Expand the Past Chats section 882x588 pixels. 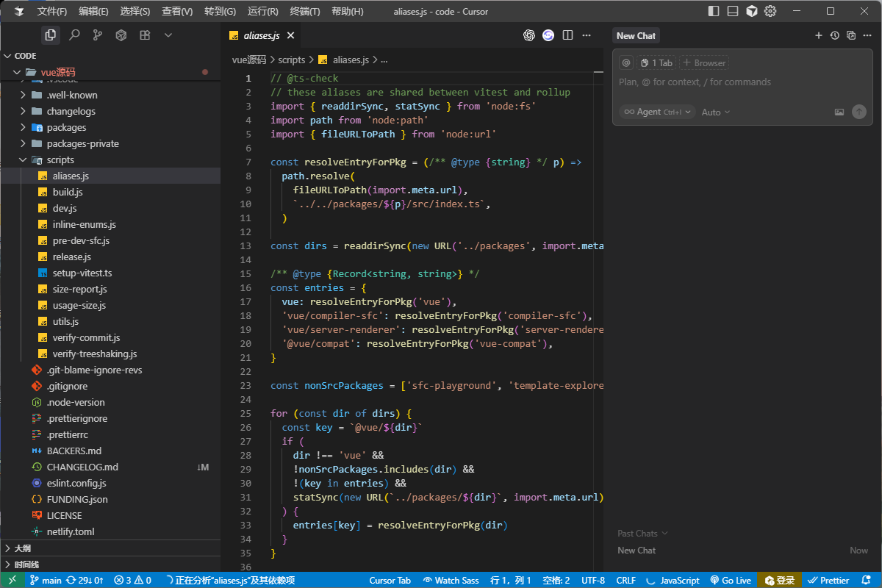(x=642, y=533)
